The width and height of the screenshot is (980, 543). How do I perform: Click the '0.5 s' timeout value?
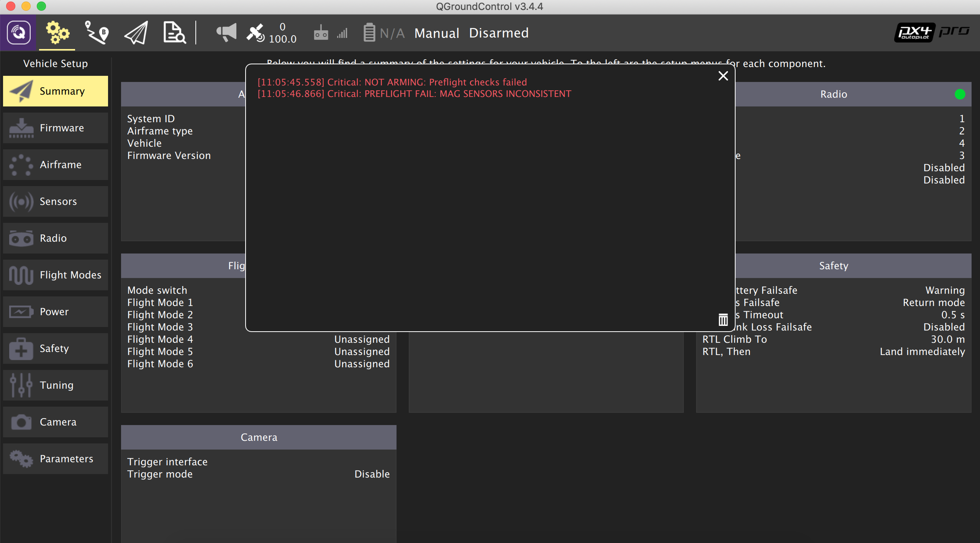[x=953, y=315]
